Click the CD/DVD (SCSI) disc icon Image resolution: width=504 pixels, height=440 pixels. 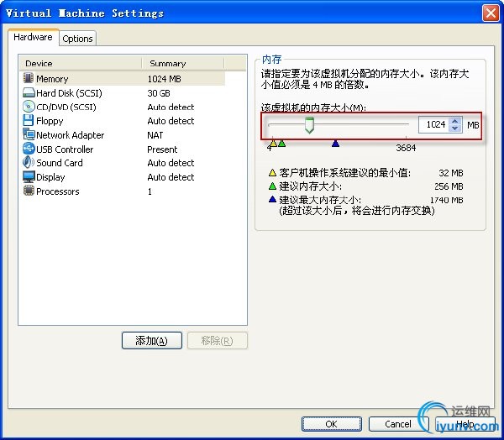coord(29,107)
